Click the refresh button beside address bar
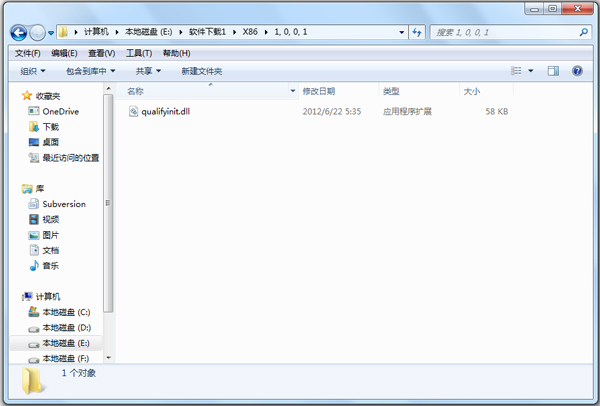Image resolution: width=600 pixels, height=406 pixels. (x=417, y=32)
